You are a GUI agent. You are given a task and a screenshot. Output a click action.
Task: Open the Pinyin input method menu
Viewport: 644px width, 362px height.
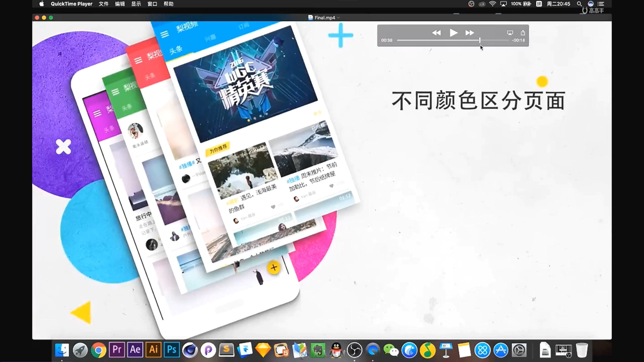[x=539, y=4]
